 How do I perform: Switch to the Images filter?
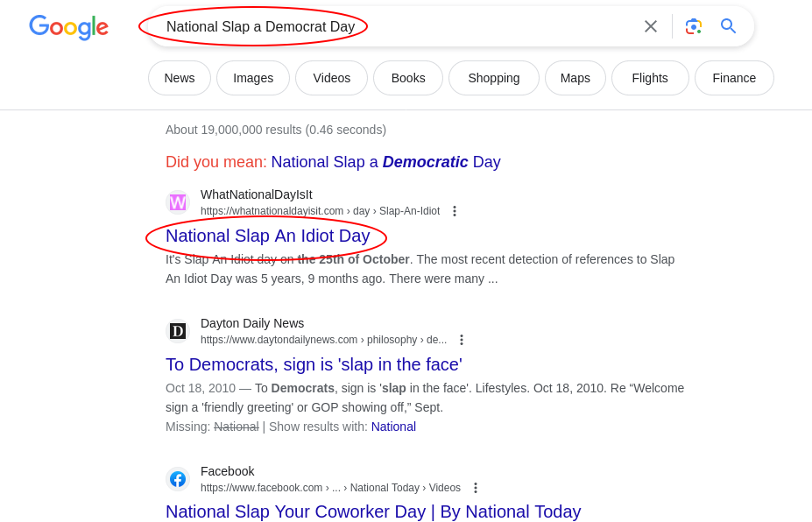[253, 78]
